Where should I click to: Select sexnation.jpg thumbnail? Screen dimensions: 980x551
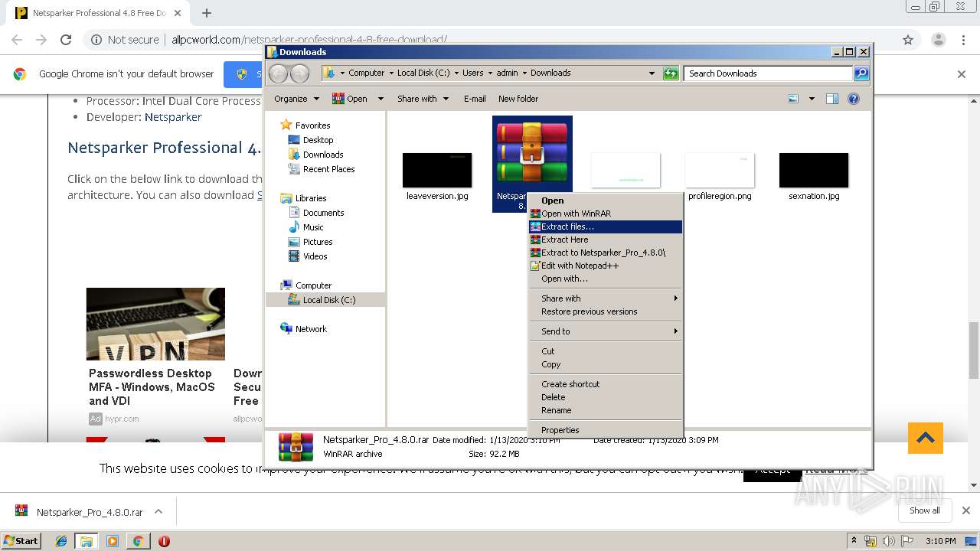814,170
